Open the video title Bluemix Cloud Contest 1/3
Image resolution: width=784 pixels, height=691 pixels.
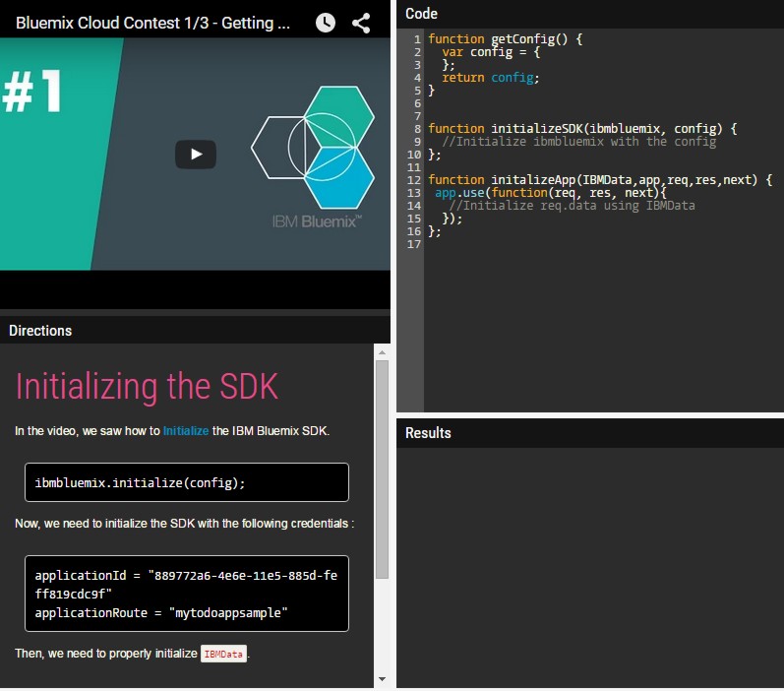[152, 23]
